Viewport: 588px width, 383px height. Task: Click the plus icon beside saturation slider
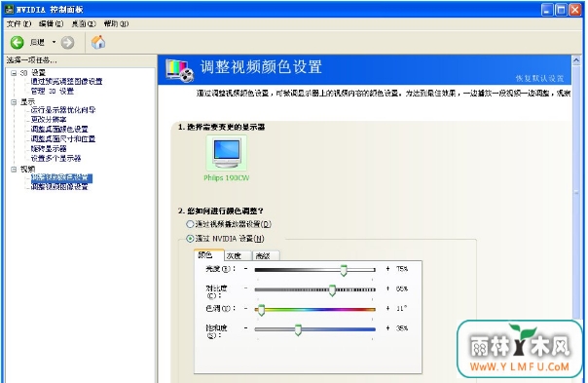click(387, 328)
